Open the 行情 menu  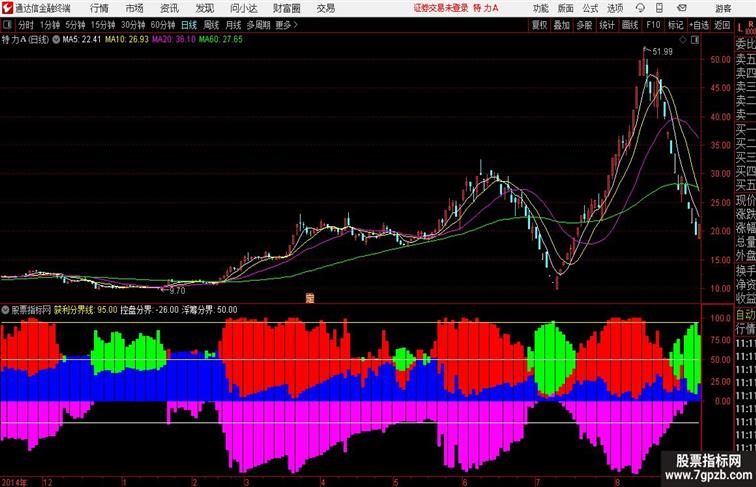coord(99,8)
